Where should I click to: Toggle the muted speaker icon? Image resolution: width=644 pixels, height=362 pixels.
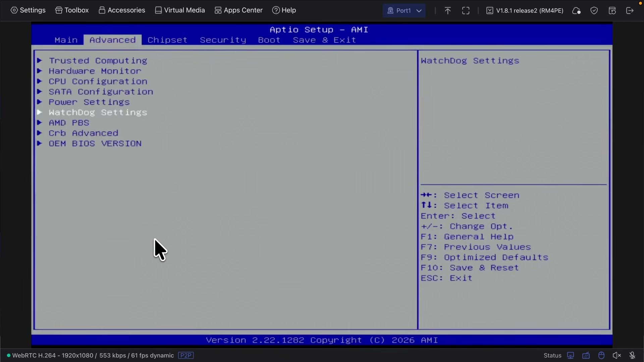pos(617,355)
